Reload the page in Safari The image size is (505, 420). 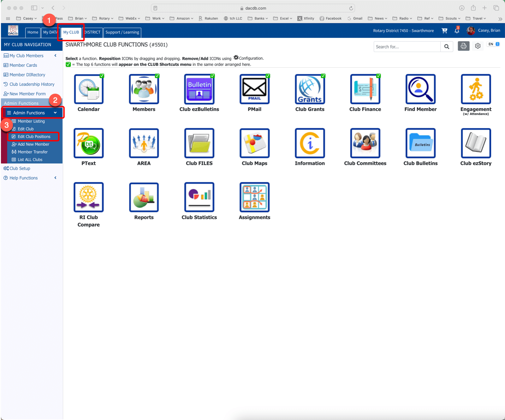[x=351, y=8]
